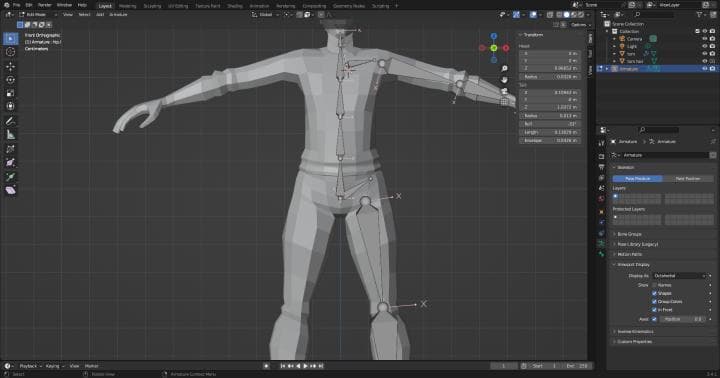Select the Armature row in outliner
Image resolution: width=720 pixels, height=378 pixels.
pyautogui.click(x=657, y=69)
